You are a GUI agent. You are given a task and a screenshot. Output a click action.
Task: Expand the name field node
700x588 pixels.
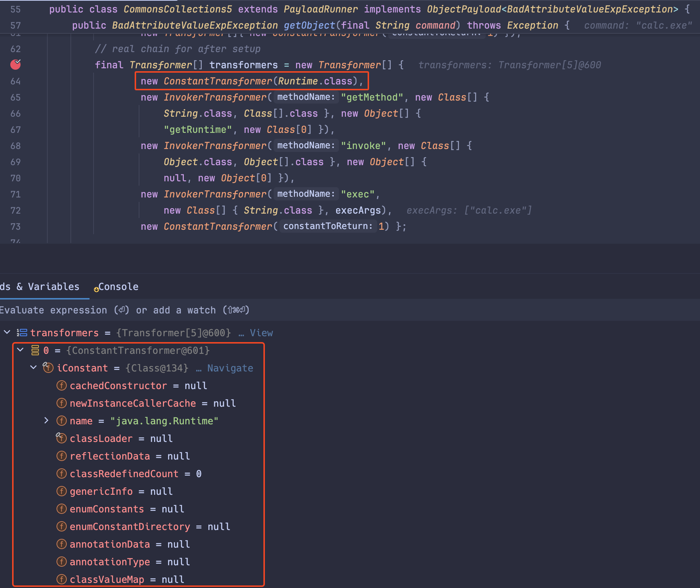pos(46,420)
